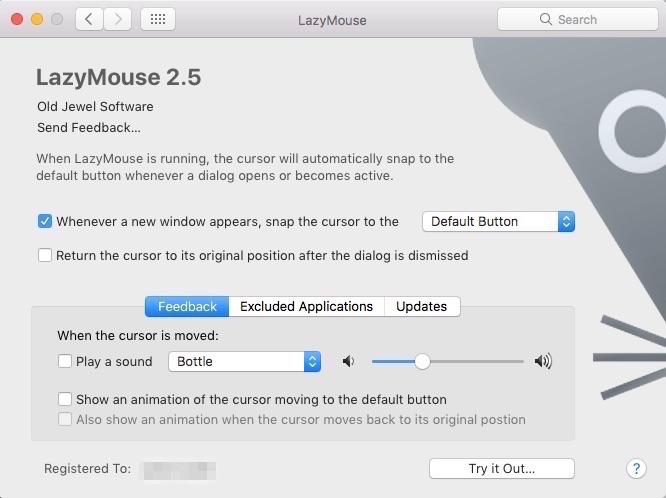Screen dimensions: 666x498
Task: Enable the Play a sound checkbox
Action: pyautogui.click(x=65, y=362)
